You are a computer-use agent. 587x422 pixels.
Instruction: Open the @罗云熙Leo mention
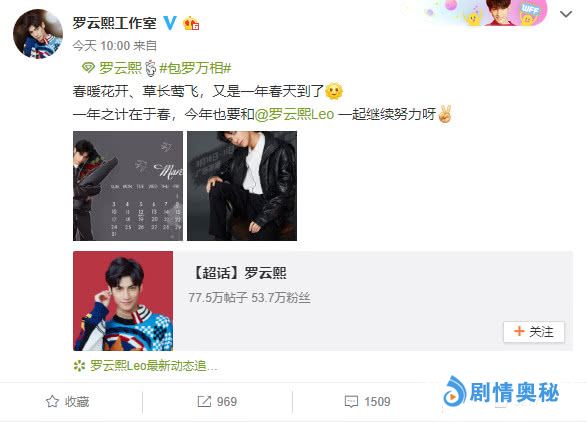click(294, 114)
